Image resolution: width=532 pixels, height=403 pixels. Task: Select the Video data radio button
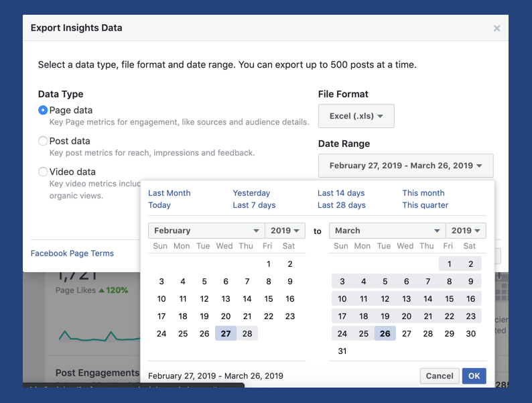click(x=43, y=172)
